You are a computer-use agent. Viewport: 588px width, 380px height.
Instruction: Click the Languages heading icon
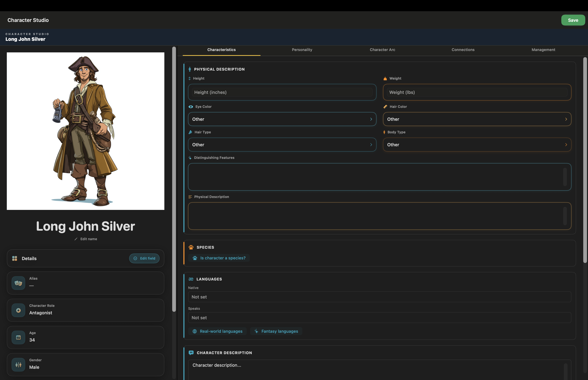191,279
